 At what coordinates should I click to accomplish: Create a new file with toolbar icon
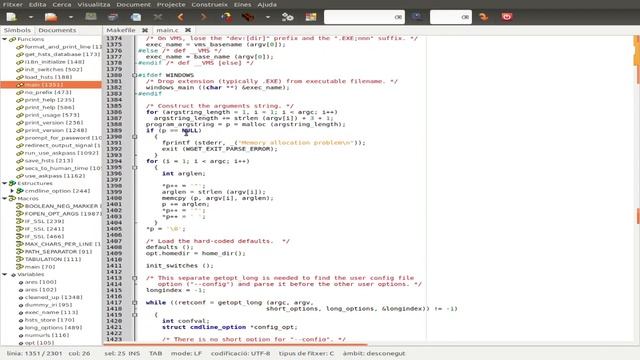pyautogui.click(x=11, y=17)
